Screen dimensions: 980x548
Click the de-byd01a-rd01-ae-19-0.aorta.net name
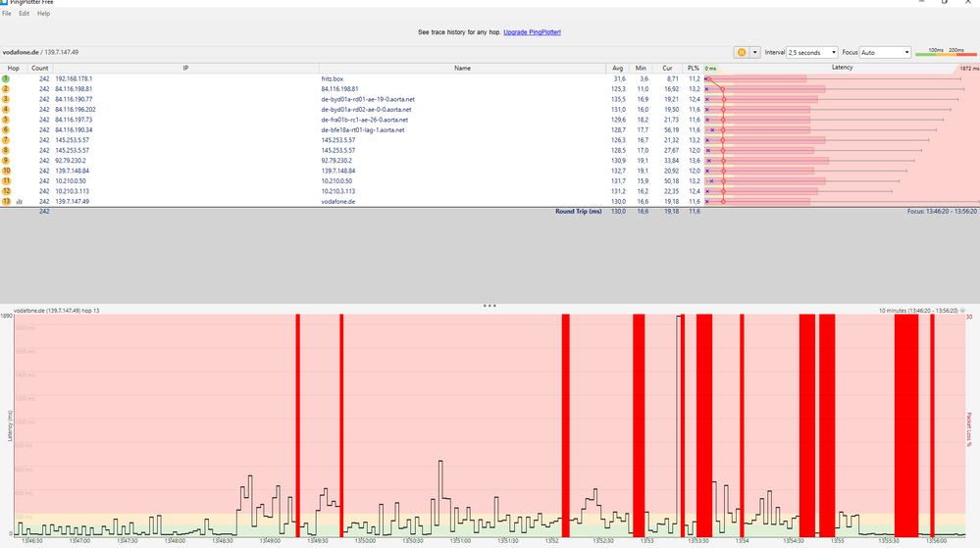pos(368,99)
